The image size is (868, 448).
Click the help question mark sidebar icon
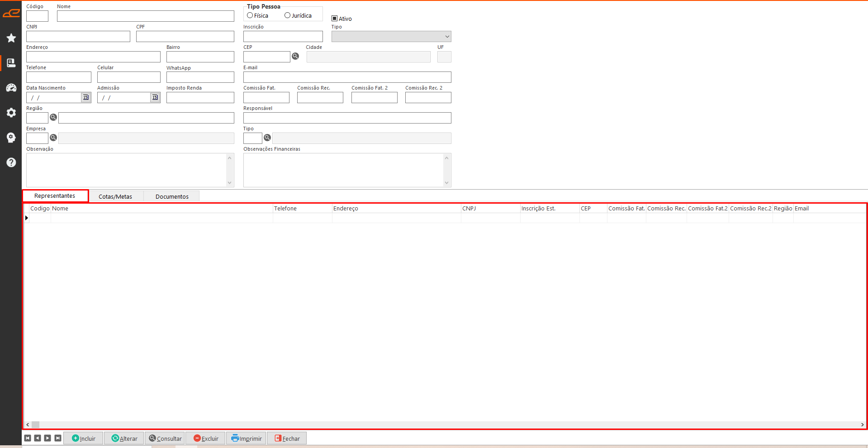pos(11,162)
